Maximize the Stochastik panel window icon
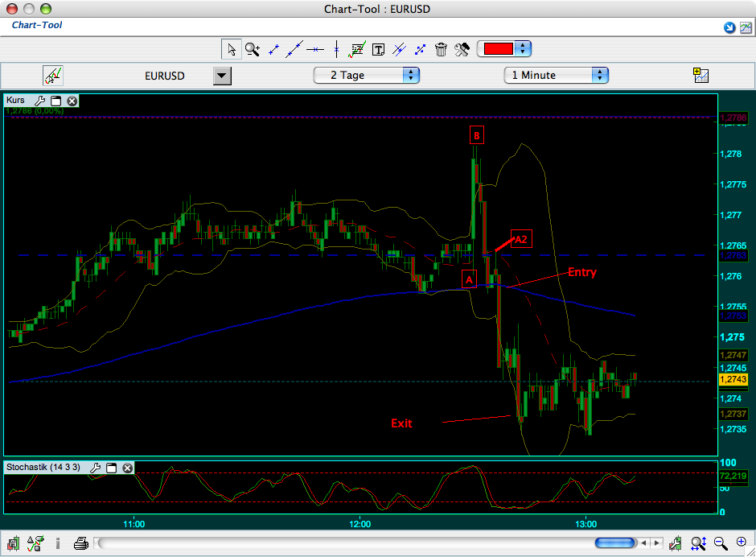756x557 pixels. pos(111,467)
